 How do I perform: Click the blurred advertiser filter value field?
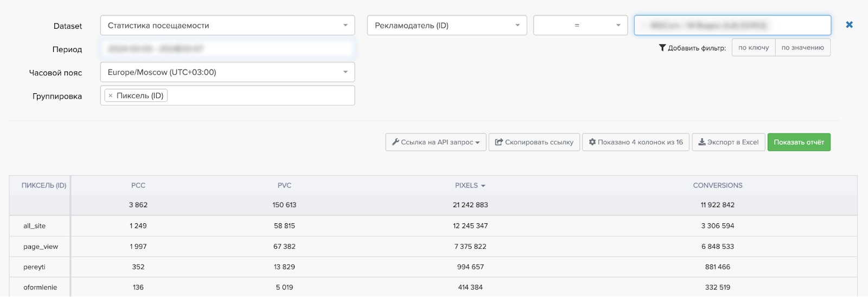coord(732,25)
